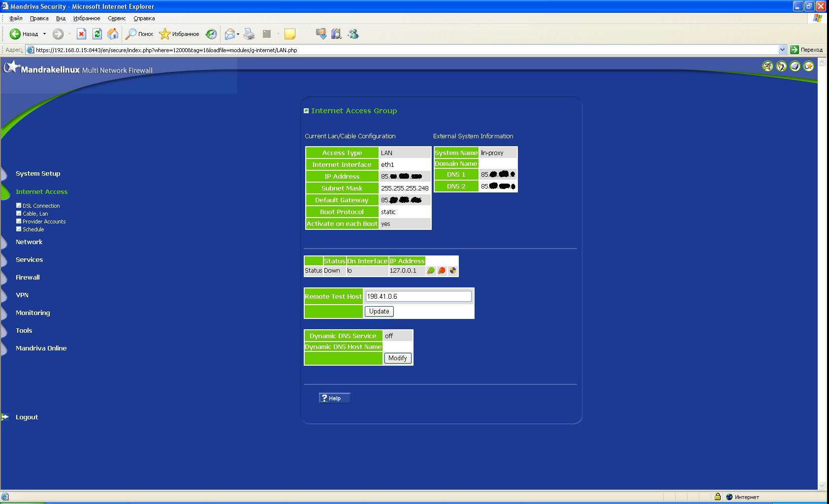This screenshot has height=504, width=829.
Task: Click the green Back arrow icon
Action: pos(15,34)
